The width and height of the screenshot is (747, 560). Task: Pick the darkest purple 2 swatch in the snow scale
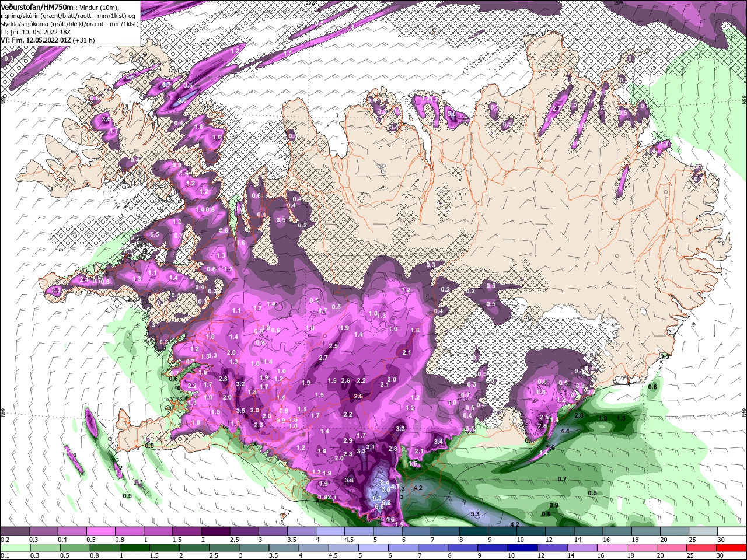click(x=215, y=531)
